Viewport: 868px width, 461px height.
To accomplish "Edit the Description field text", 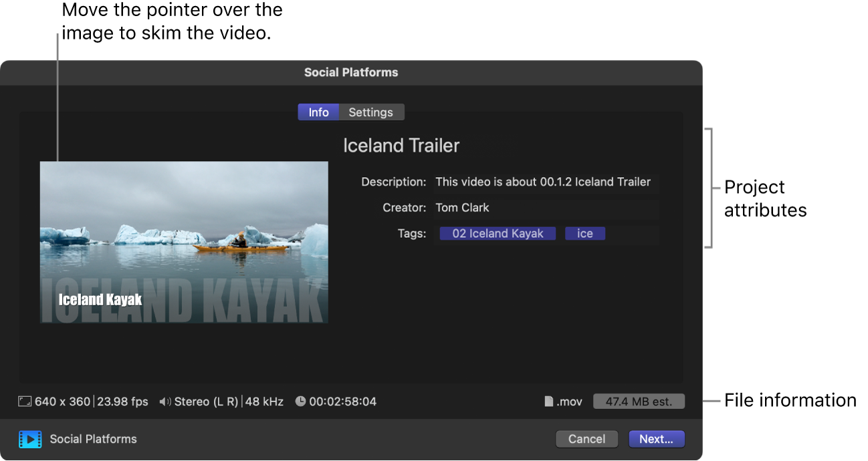I will [545, 182].
